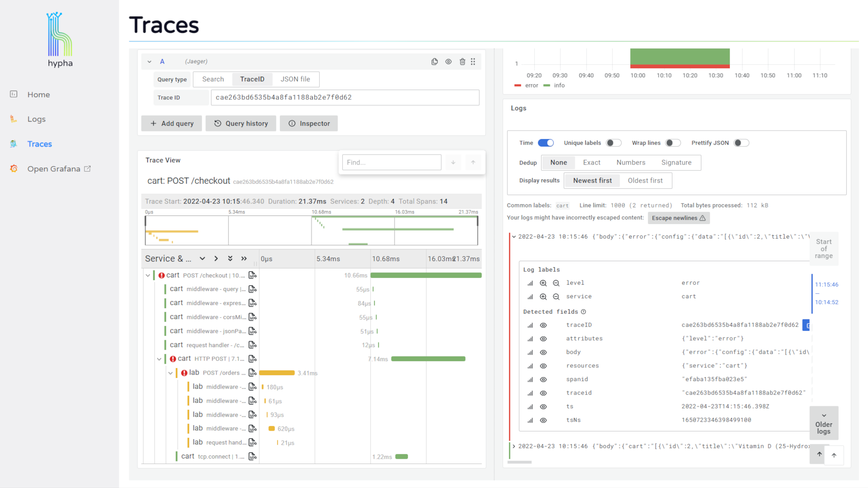This screenshot has width=868, height=488.
Task: Delete query A with trash icon
Action: click(462, 61)
